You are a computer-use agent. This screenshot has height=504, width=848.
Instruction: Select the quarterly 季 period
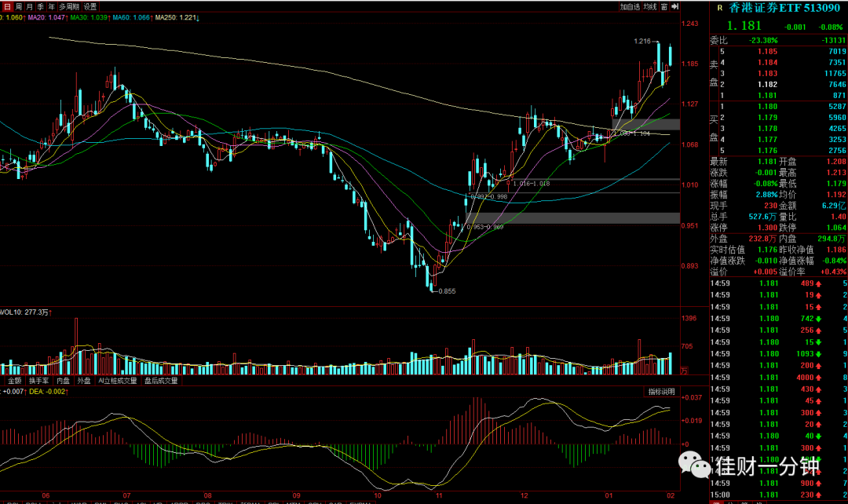(41, 6)
